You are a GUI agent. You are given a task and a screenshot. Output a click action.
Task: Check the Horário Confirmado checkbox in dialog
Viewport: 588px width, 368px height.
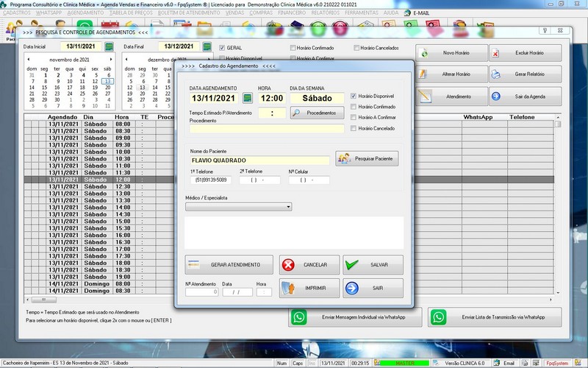[354, 107]
